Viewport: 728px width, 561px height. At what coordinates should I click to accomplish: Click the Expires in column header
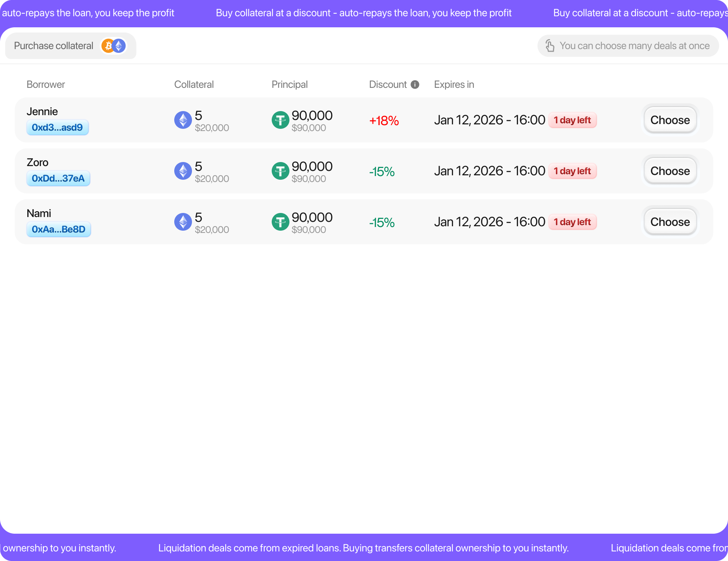coord(454,85)
